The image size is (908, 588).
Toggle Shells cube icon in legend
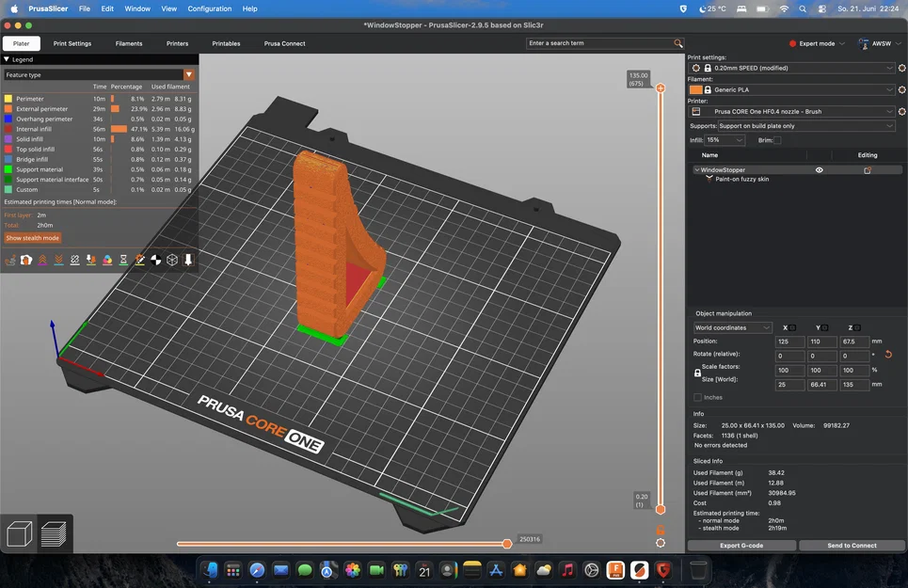coord(172,261)
